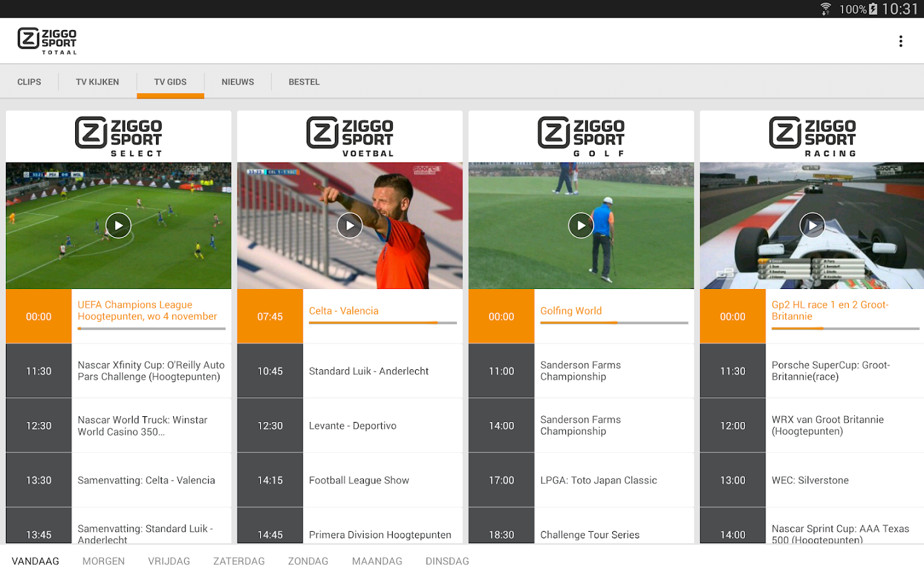Show the schedule for Zondag

click(x=308, y=561)
